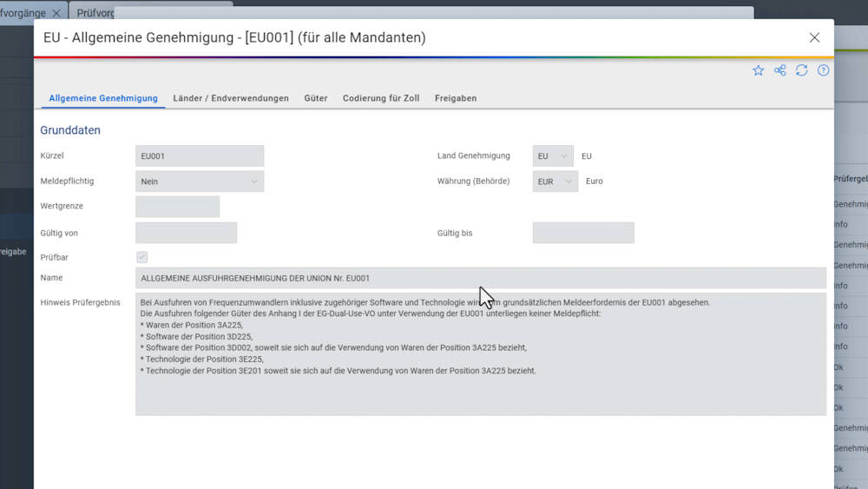The width and height of the screenshot is (868, 489).
Task: Go to the Freigaben tab
Action: tap(456, 98)
